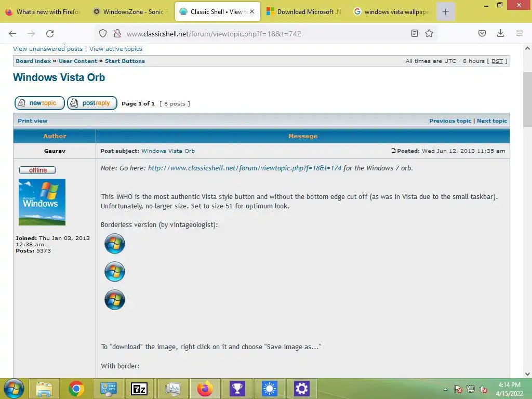The image size is (532, 399).
Task: Click the third borderless Vista orb image
Action: (115, 300)
